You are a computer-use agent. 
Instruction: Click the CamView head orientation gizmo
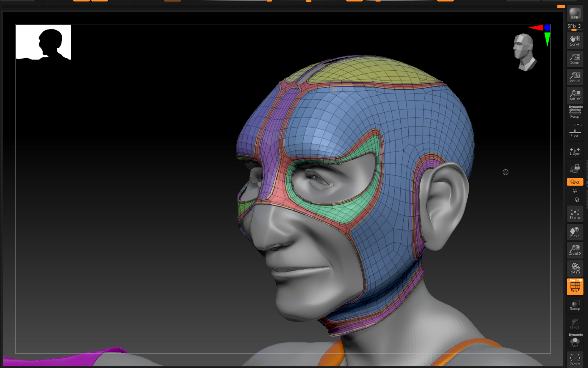click(x=525, y=52)
